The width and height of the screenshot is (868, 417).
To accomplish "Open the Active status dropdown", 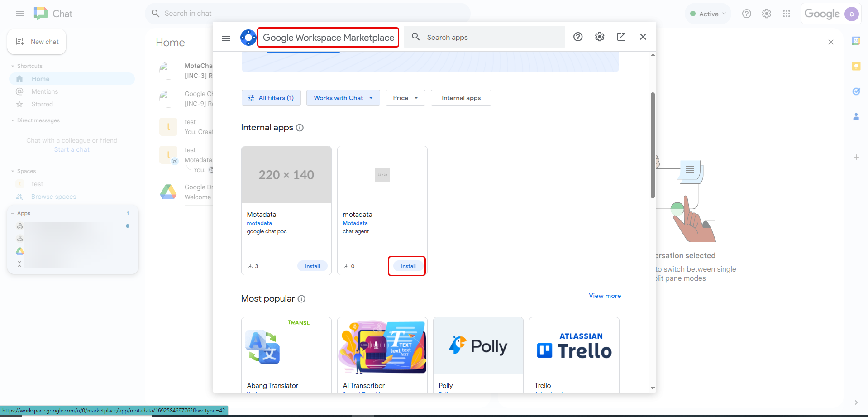I will pyautogui.click(x=707, y=14).
